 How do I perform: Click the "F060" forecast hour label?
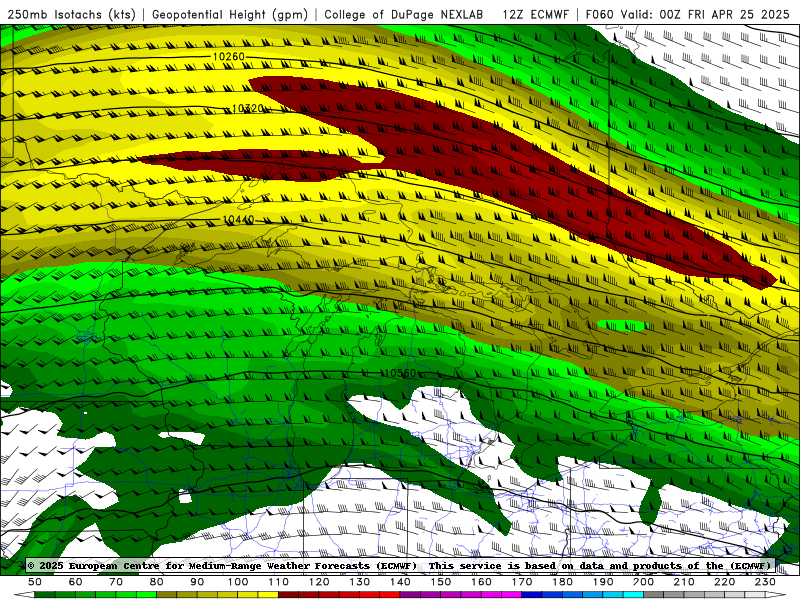pyautogui.click(x=599, y=15)
